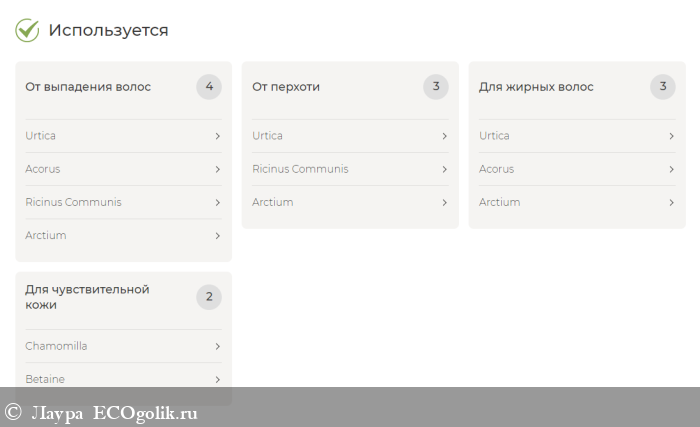Click count badge 3 on Для жирных волос
This screenshot has height=427, width=700.
click(x=663, y=87)
